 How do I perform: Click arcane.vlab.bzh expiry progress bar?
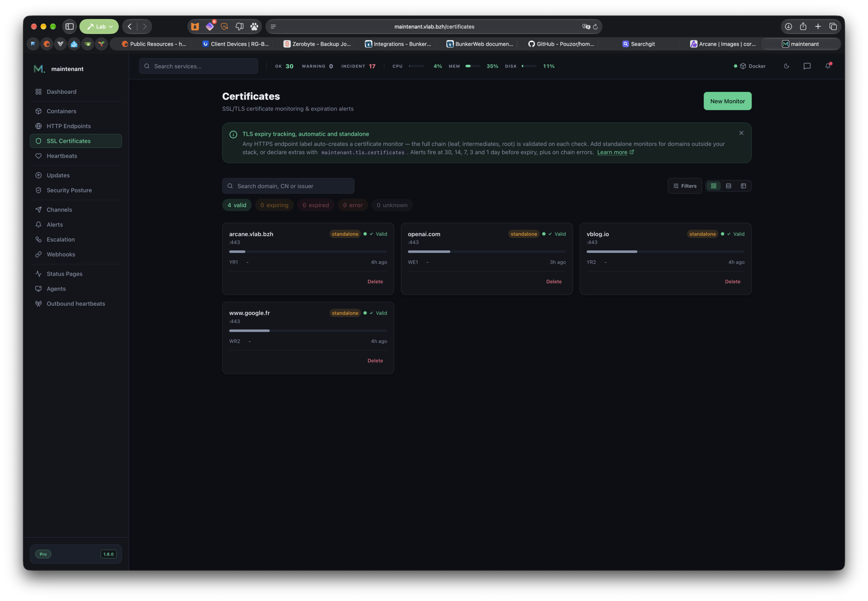click(308, 252)
